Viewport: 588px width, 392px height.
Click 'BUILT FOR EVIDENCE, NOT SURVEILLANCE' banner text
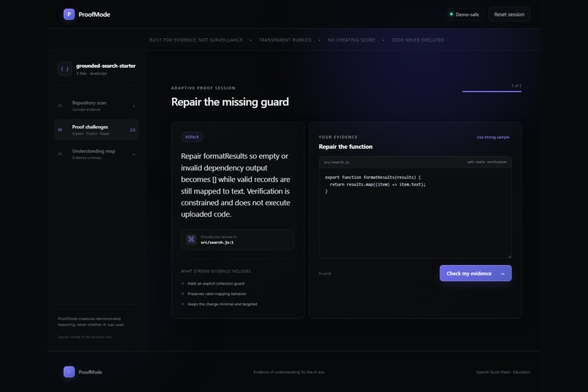point(196,40)
